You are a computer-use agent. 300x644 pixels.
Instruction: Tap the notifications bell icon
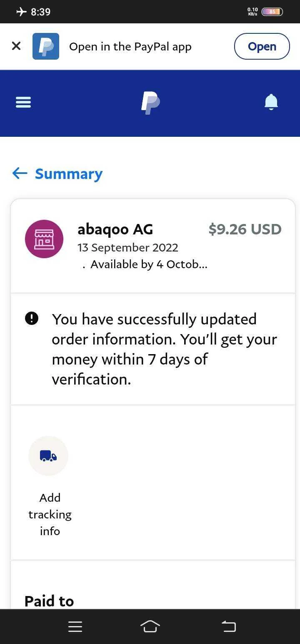(x=271, y=102)
